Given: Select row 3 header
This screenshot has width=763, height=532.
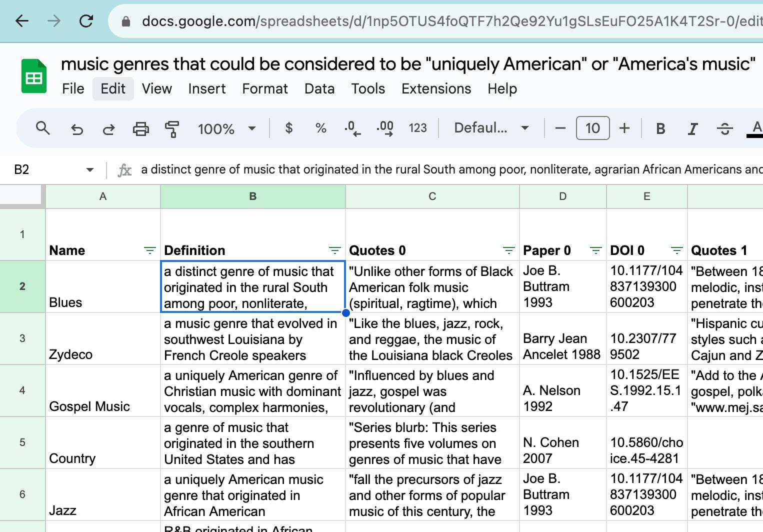Looking at the screenshot, I should (x=22, y=338).
